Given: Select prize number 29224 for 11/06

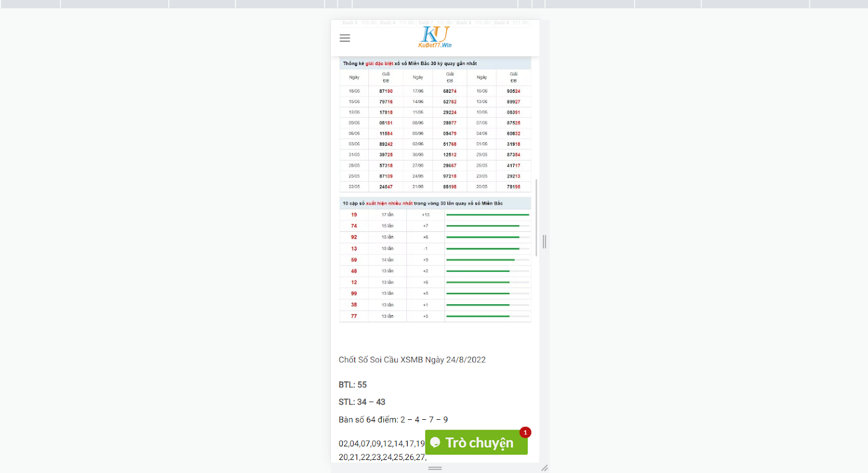Looking at the screenshot, I should pos(450,112).
